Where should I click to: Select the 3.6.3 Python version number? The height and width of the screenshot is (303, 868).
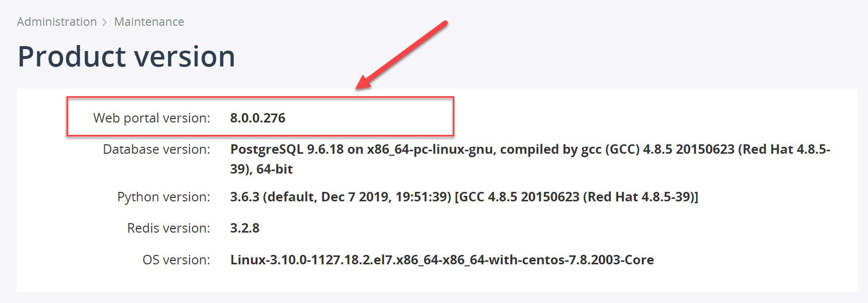pyautogui.click(x=245, y=197)
